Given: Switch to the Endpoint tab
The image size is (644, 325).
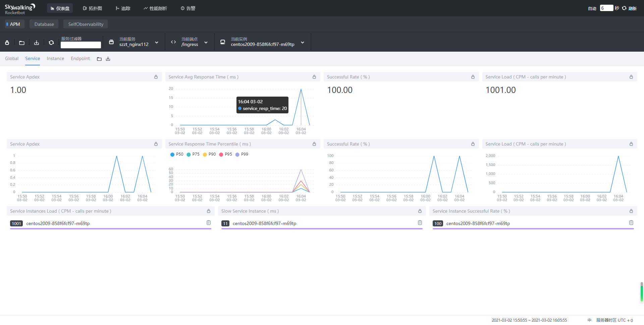Looking at the screenshot, I should [x=80, y=58].
